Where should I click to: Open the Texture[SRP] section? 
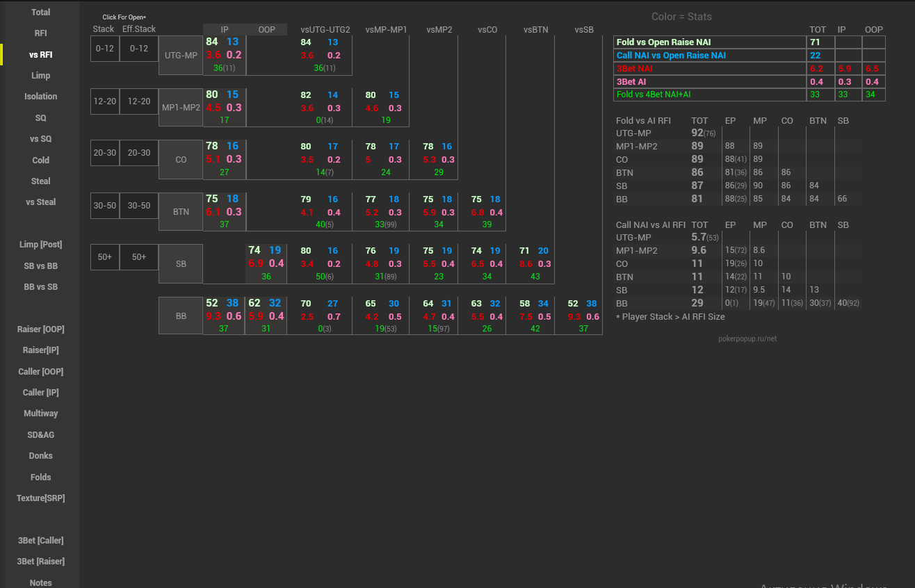point(40,498)
